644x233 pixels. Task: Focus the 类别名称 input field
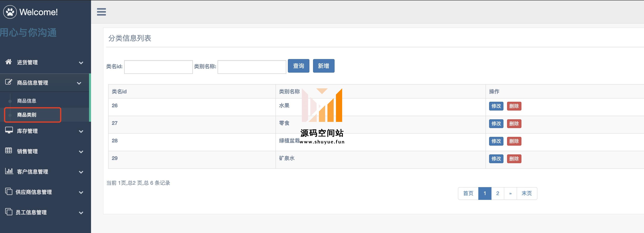252,67
